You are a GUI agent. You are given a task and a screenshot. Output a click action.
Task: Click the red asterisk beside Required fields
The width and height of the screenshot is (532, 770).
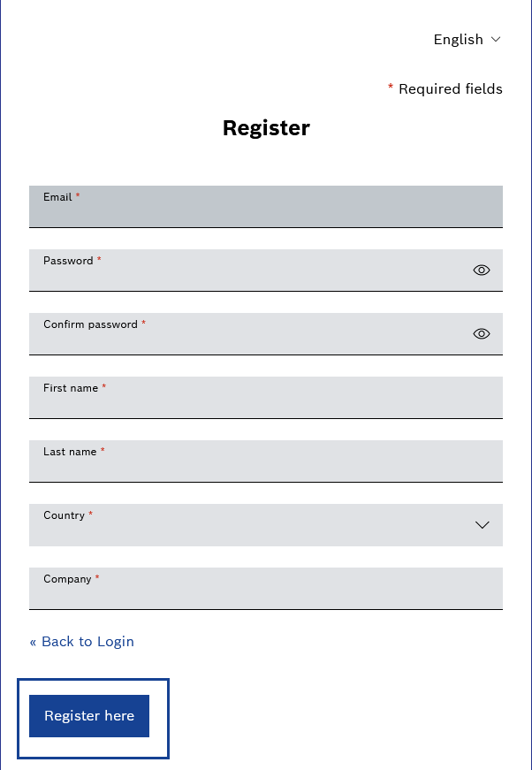pos(391,88)
